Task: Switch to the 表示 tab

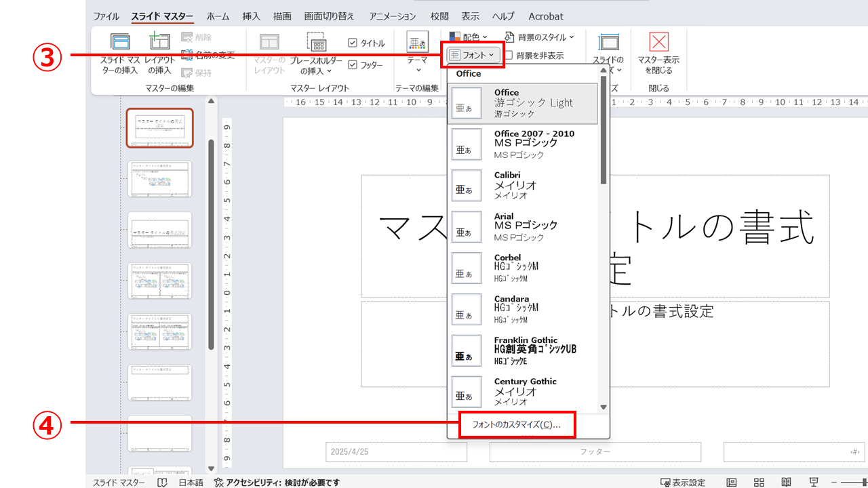Action: point(470,16)
